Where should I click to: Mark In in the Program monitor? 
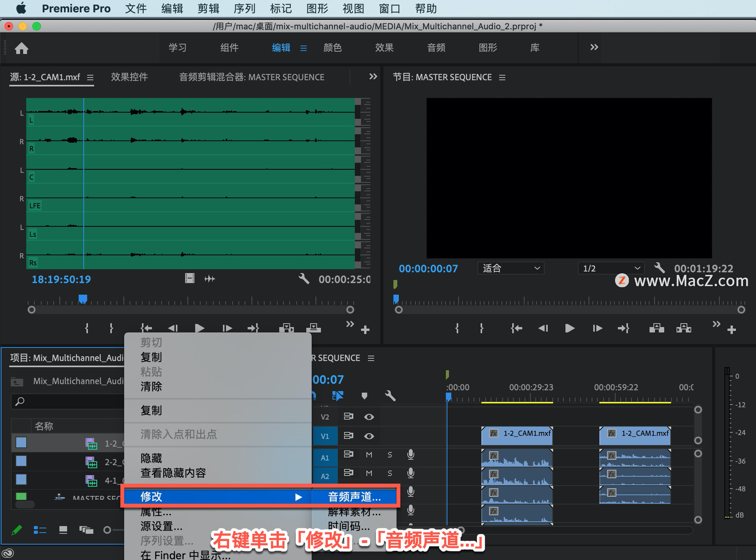457,328
